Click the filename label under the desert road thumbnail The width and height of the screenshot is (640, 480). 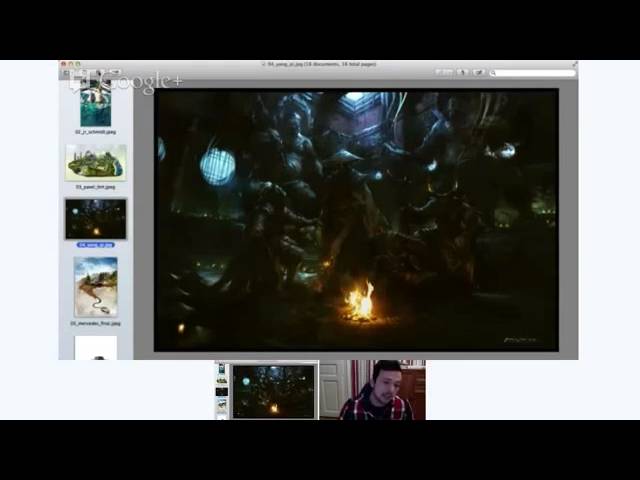pos(96,323)
